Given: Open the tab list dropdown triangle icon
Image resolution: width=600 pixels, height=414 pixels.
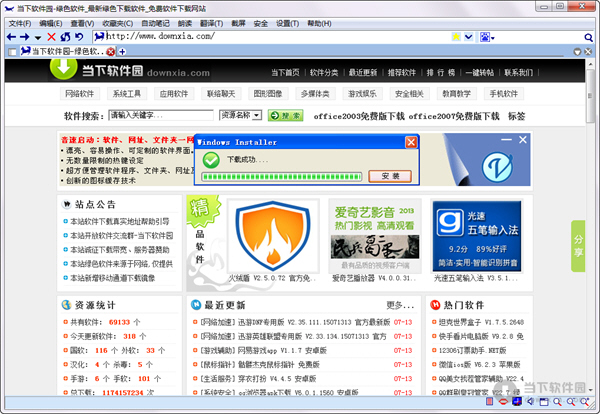Looking at the screenshot, I should tap(577, 52).
